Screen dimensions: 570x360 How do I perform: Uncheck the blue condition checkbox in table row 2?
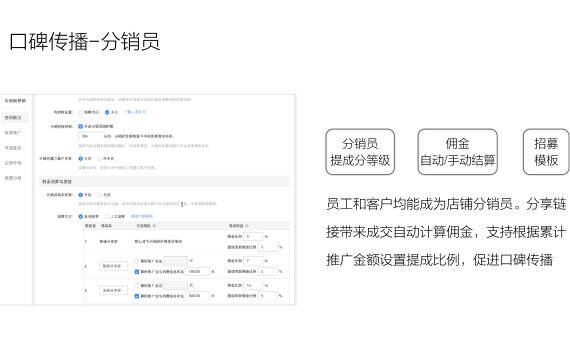tap(137, 272)
